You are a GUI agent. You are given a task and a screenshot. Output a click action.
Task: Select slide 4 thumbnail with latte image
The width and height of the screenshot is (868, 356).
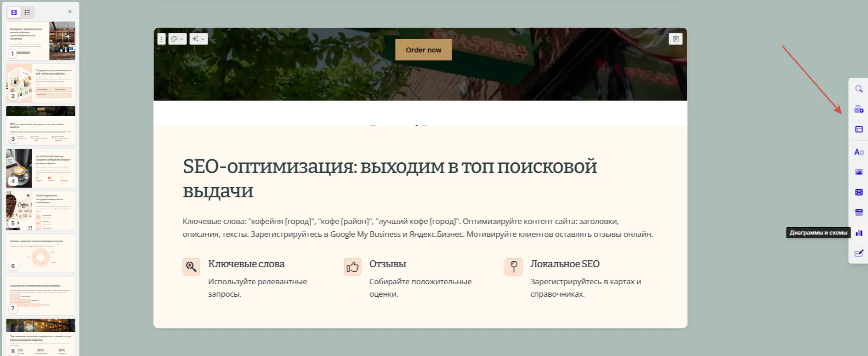[x=40, y=168]
